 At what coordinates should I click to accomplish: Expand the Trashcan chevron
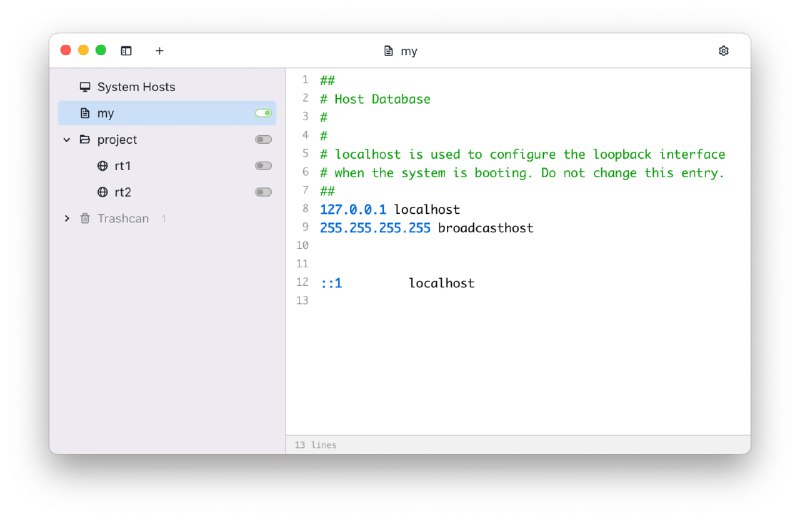(67, 218)
